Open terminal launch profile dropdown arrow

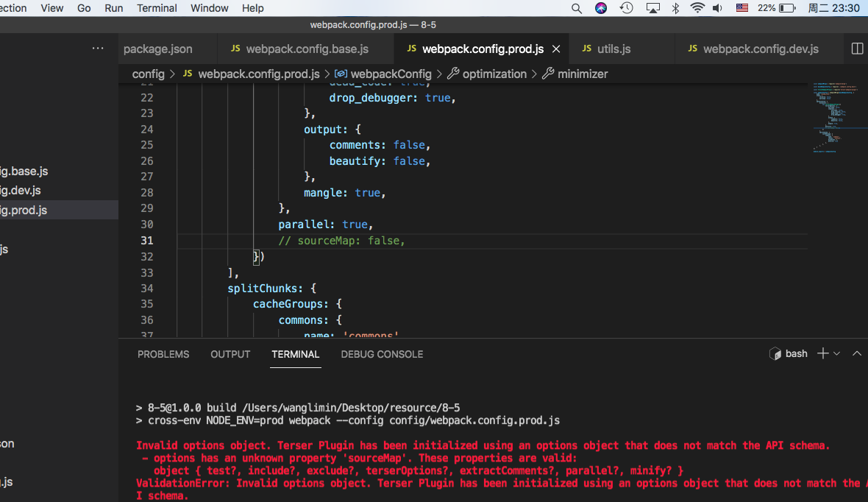point(837,354)
